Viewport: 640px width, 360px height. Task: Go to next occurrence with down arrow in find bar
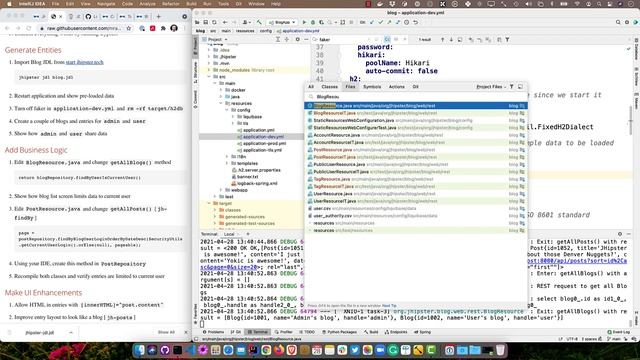(x=451, y=40)
